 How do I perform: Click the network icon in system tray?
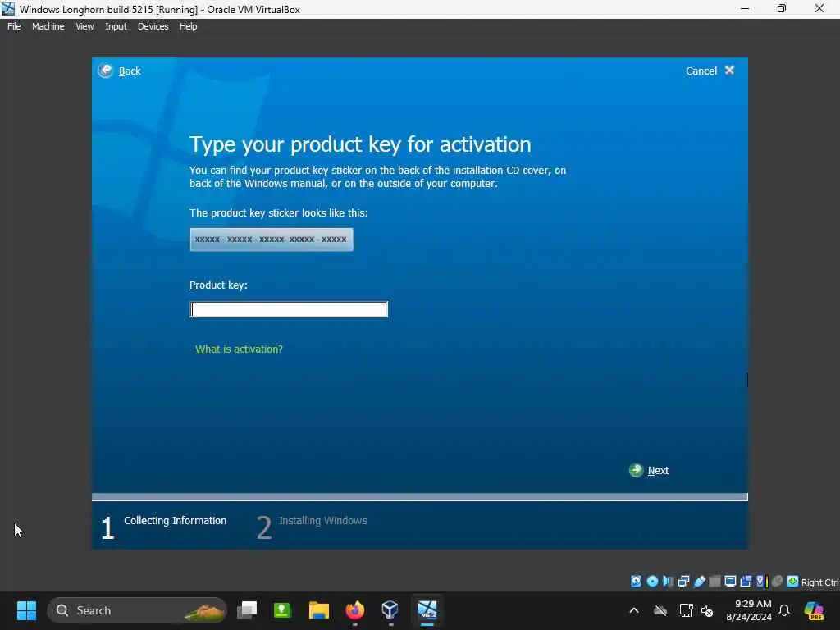pyautogui.click(x=686, y=610)
